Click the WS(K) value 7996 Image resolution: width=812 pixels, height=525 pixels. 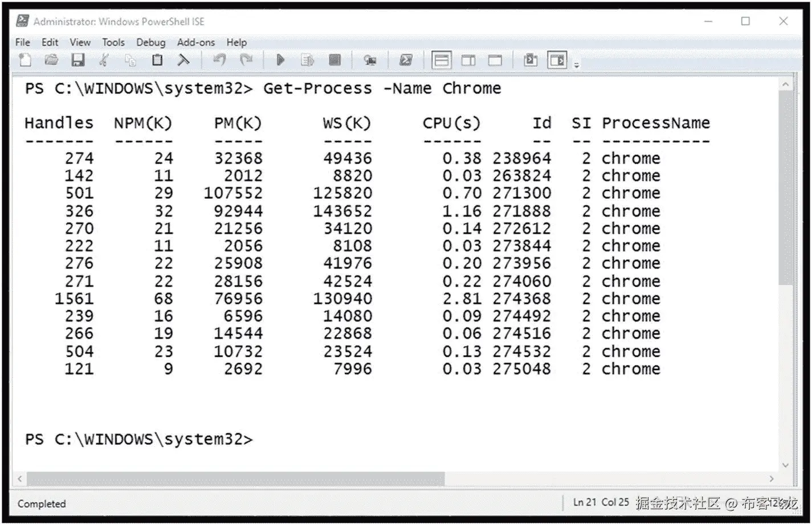click(x=353, y=368)
